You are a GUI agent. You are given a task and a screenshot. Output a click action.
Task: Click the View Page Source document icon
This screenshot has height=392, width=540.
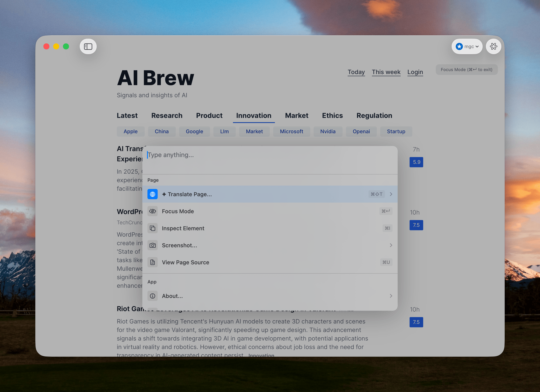coord(152,262)
